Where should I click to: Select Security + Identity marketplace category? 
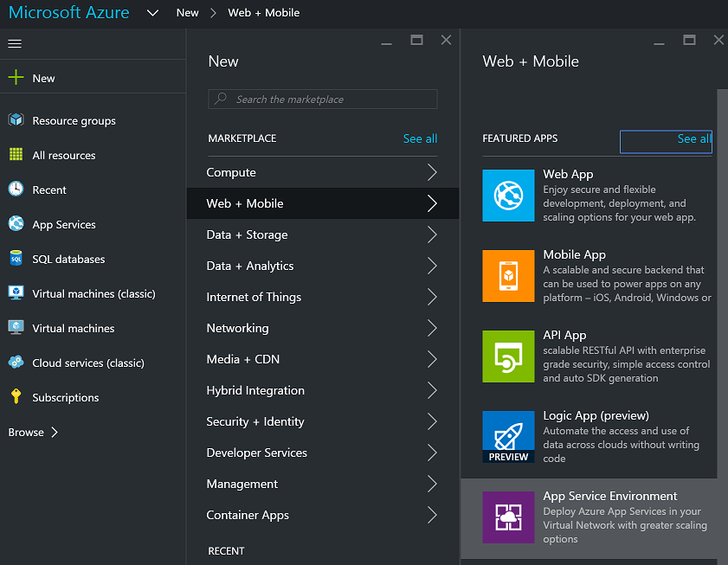click(x=255, y=421)
